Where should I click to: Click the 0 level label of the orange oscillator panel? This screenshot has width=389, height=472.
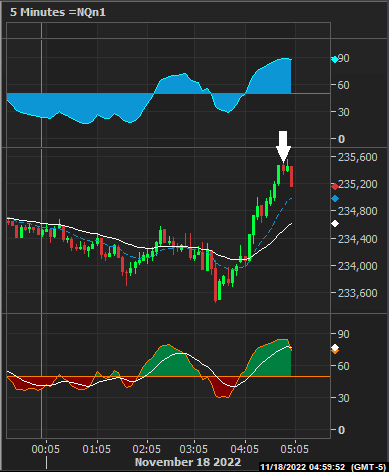(x=341, y=430)
